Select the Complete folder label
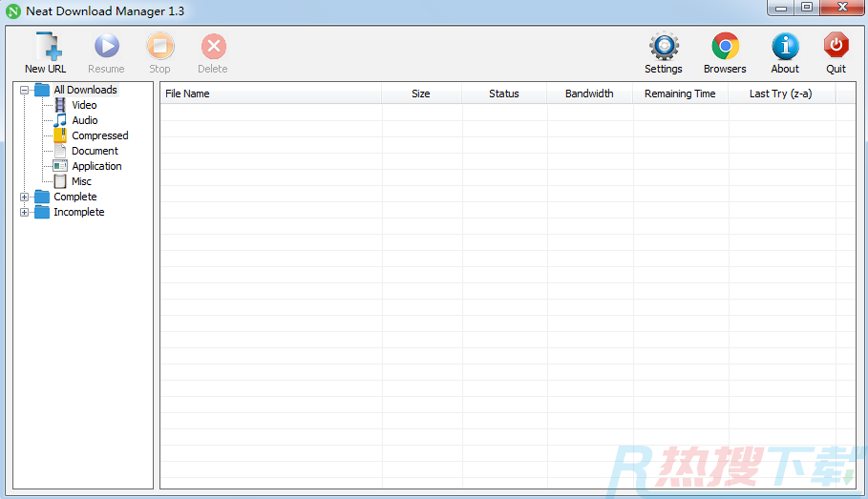868x499 pixels. click(x=75, y=197)
